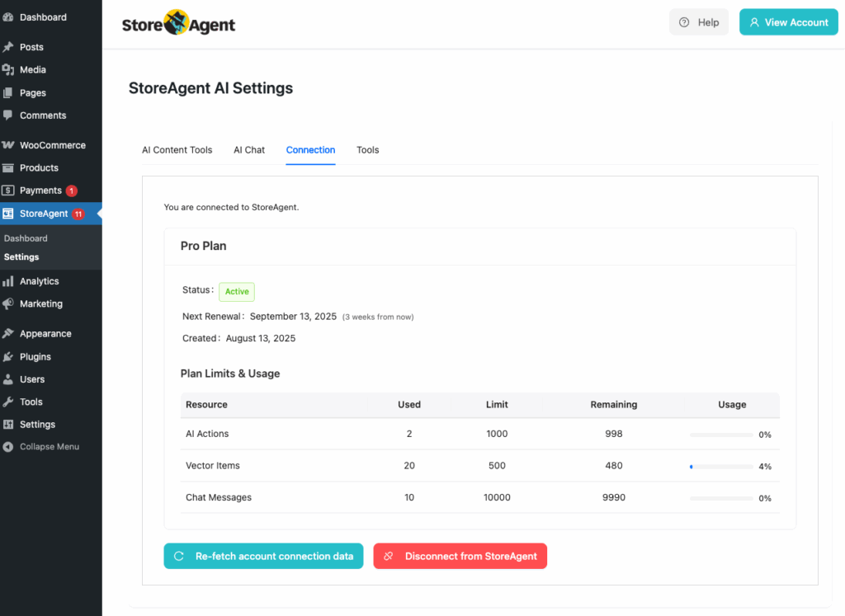
Task: Open the Collapse Menu link text
Action: tap(50, 446)
